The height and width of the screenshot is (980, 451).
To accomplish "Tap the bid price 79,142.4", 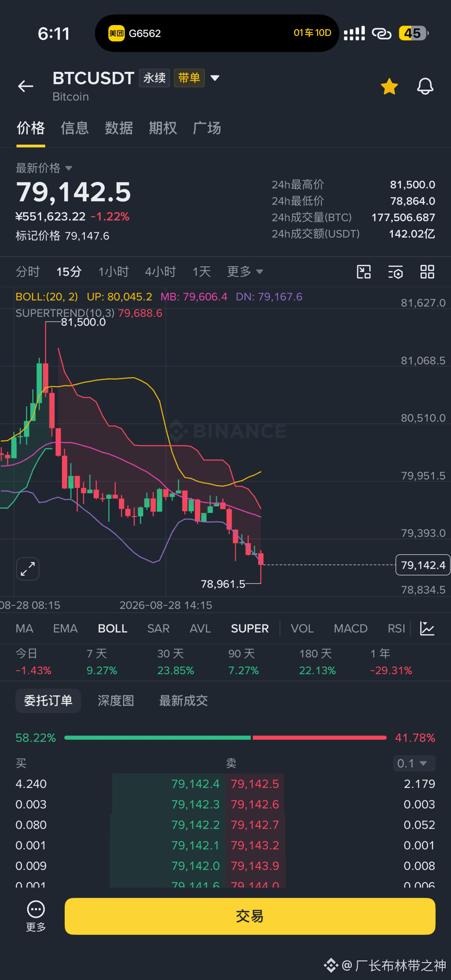I will point(196,784).
